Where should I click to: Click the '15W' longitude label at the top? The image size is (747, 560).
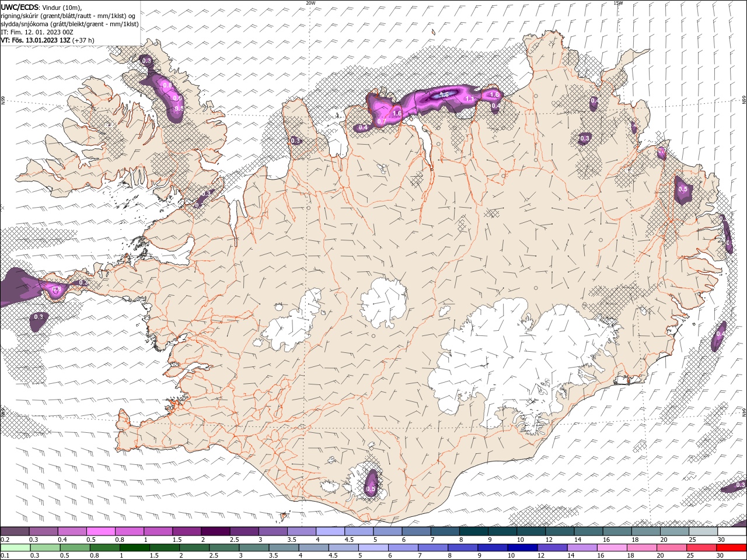pyautogui.click(x=617, y=3)
